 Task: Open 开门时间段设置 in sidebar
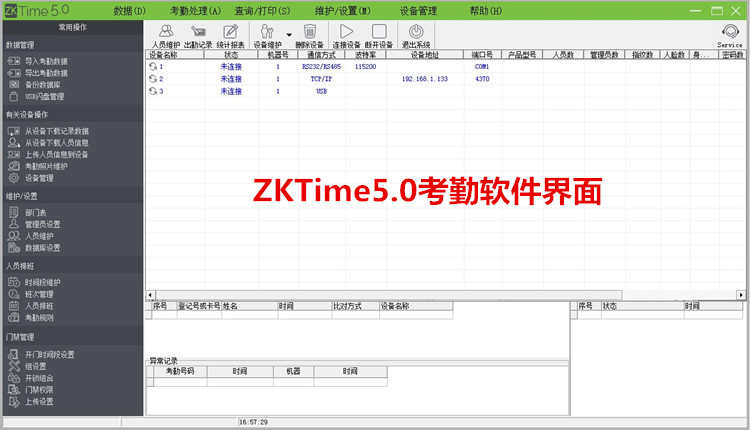(x=42, y=354)
